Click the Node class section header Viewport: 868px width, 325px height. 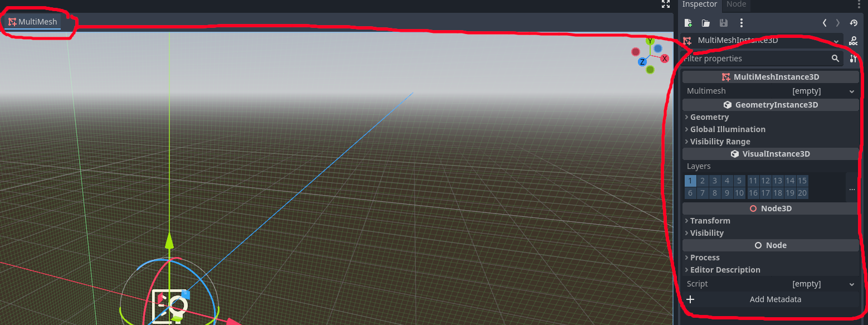pos(771,245)
